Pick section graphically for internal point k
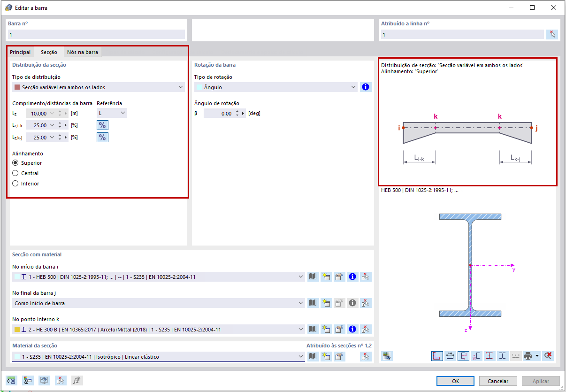 [366, 330]
